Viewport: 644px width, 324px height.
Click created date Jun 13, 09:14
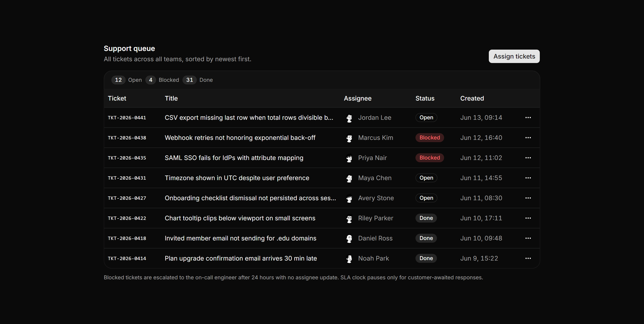pyautogui.click(x=481, y=118)
